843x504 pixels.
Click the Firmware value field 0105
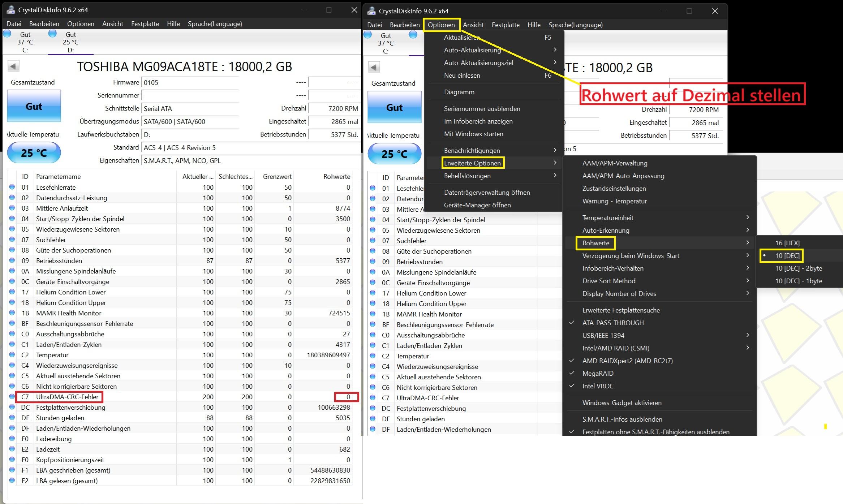190,83
